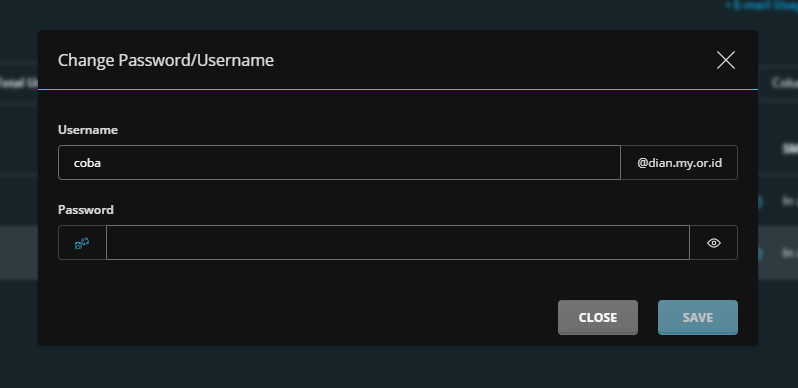Click the SM... column text at right edge
The height and width of the screenshot is (388, 798).
[x=790, y=148]
